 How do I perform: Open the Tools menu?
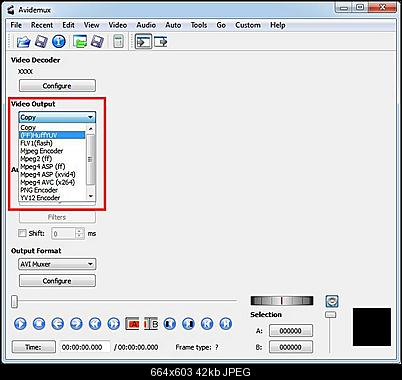(x=199, y=25)
